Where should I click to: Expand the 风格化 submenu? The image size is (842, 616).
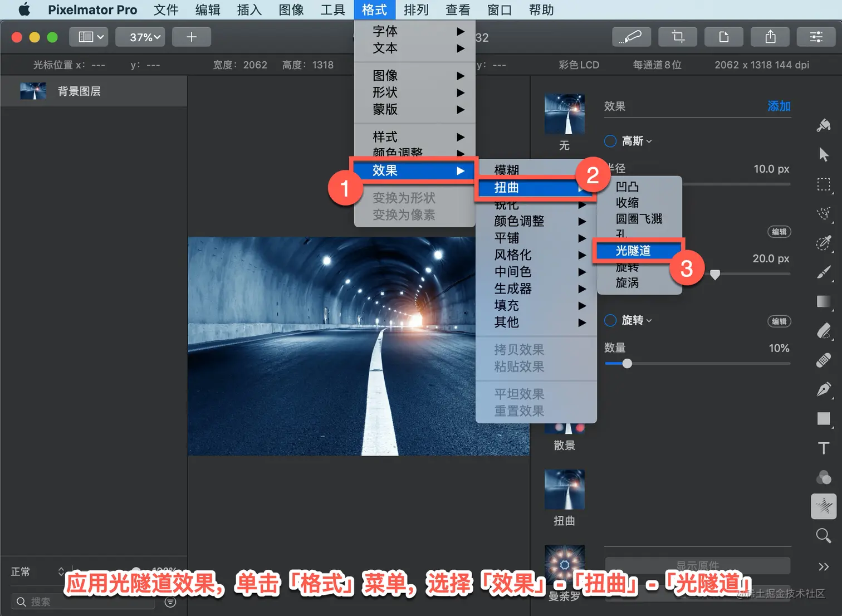536,255
